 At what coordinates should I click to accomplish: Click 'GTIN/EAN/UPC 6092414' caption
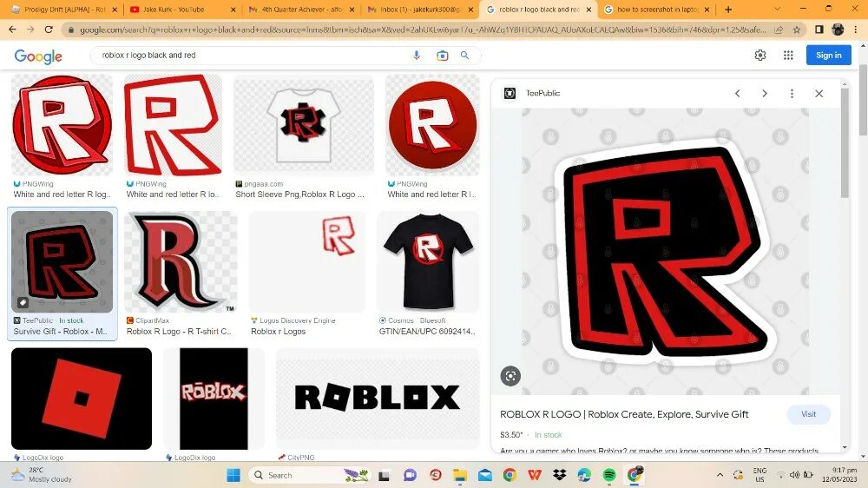pyautogui.click(x=427, y=331)
